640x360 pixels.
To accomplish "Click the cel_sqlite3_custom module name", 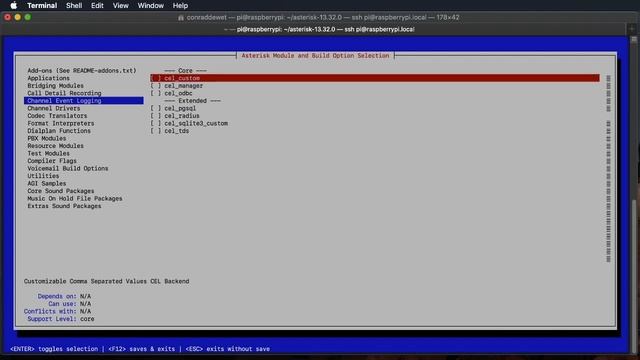I will pyautogui.click(x=196, y=123).
